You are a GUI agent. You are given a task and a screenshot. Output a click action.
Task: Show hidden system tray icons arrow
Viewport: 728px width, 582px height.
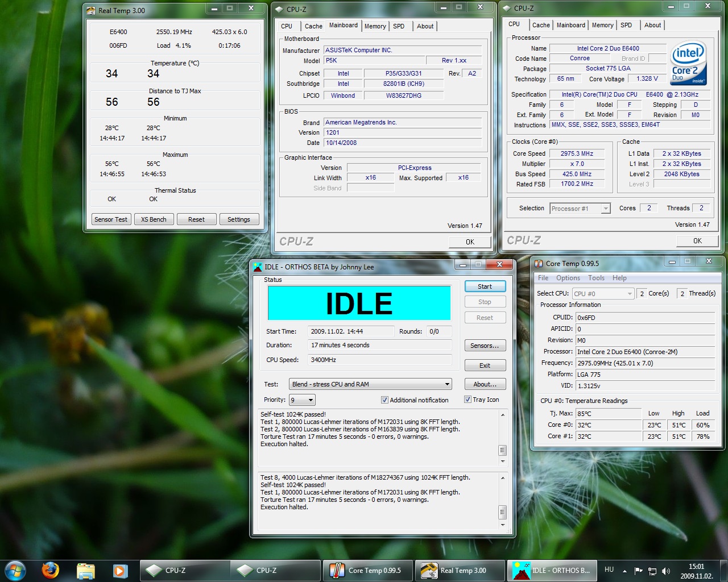(624, 571)
